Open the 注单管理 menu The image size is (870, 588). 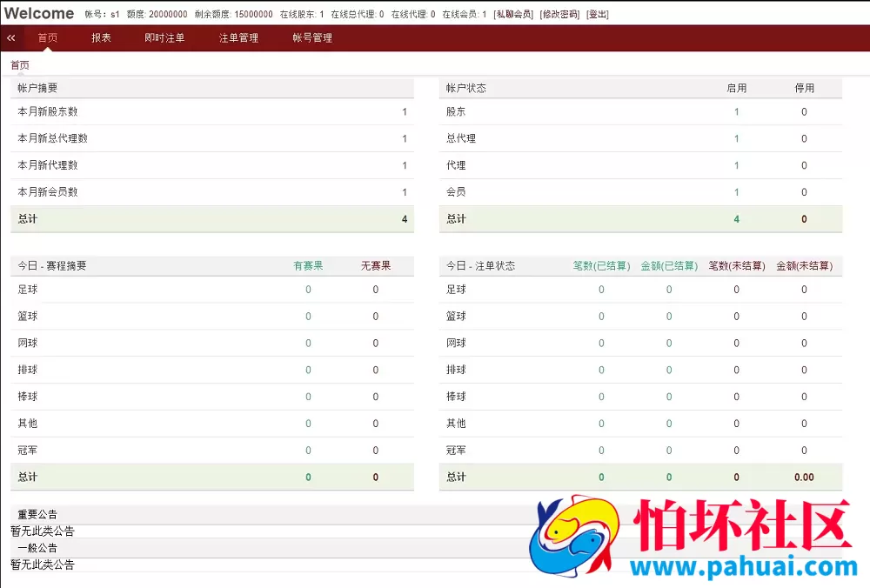point(238,37)
